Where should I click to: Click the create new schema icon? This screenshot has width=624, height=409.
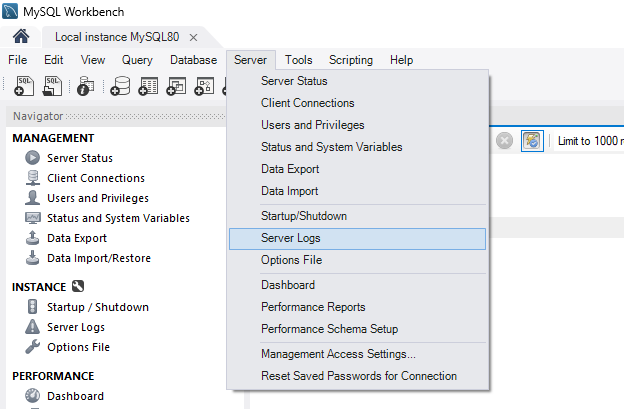(x=121, y=87)
